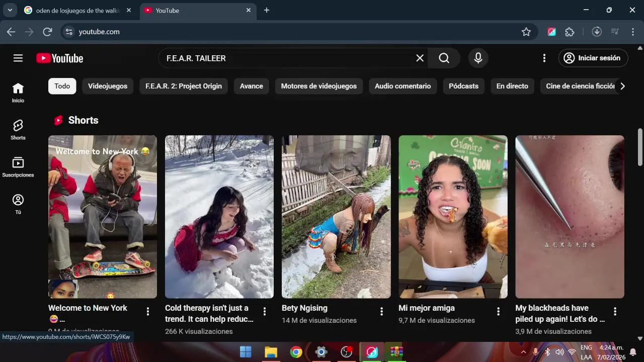Open the Cold therapy short title
Viewport: 644px width, 362px height.
(209, 313)
